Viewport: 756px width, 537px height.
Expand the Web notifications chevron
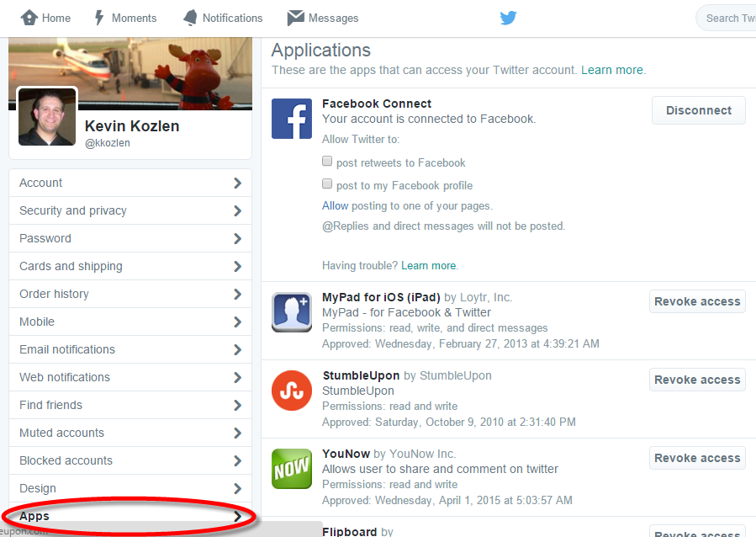tap(237, 377)
